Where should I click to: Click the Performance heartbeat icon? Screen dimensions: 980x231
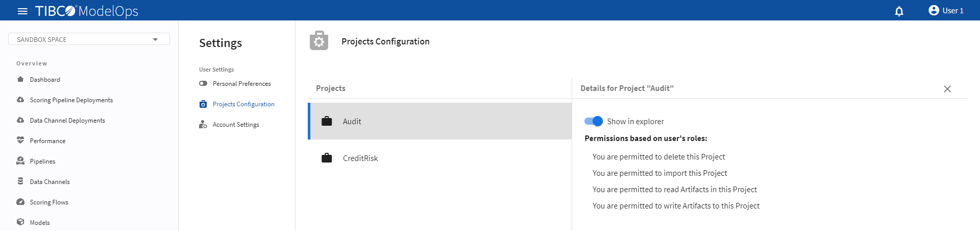tap(20, 141)
